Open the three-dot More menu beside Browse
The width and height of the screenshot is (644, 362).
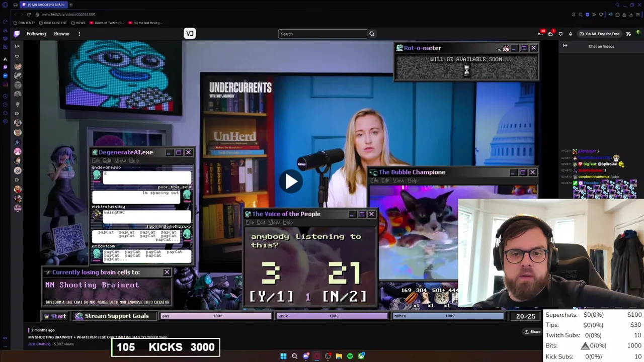pyautogui.click(x=79, y=34)
